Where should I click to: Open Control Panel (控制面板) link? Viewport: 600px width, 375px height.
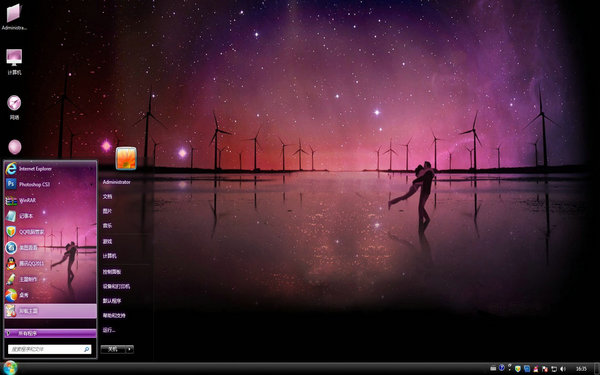tap(112, 272)
